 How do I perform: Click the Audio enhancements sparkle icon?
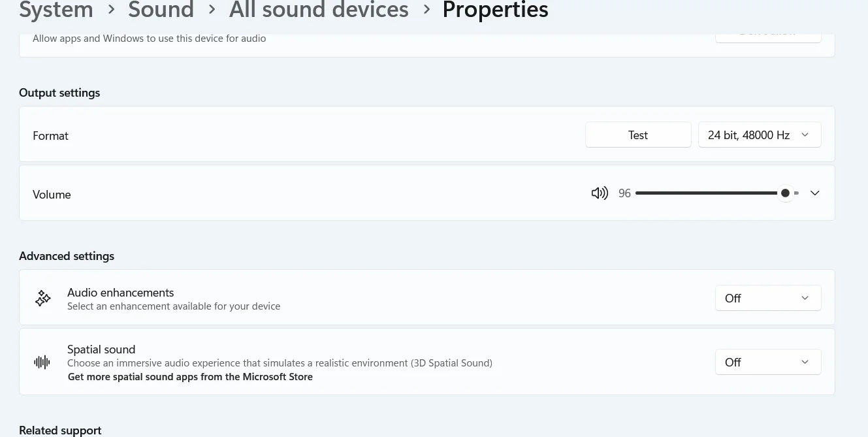pos(43,299)
